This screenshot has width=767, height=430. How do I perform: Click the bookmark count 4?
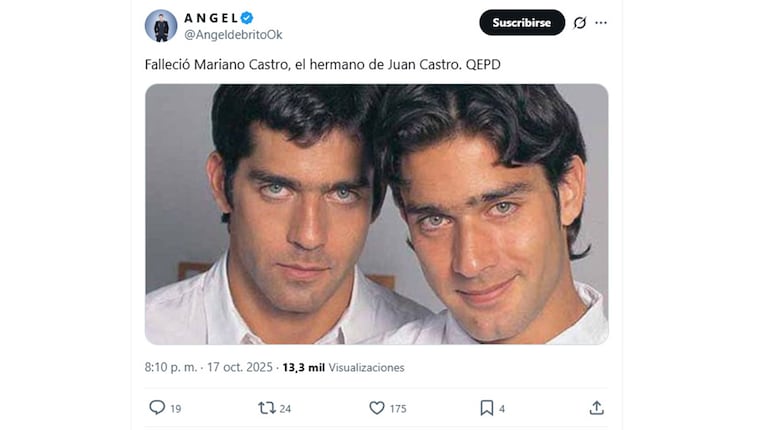click(502, 408)
